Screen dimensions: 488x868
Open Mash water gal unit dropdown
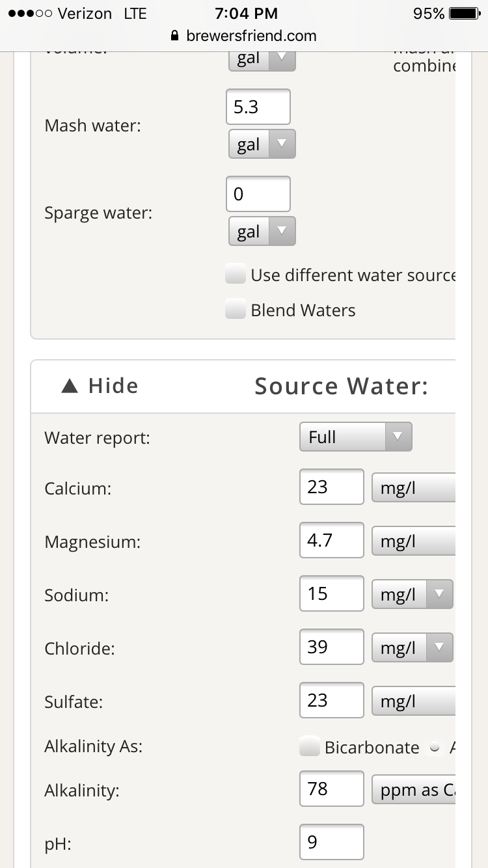262,144
